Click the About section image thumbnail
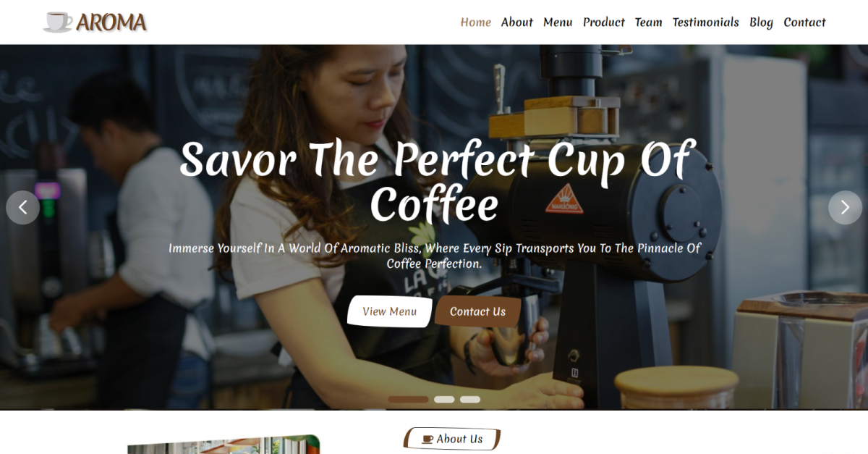Image resolution: width=868 pixels, height=454 pixels. coord(224,445)
